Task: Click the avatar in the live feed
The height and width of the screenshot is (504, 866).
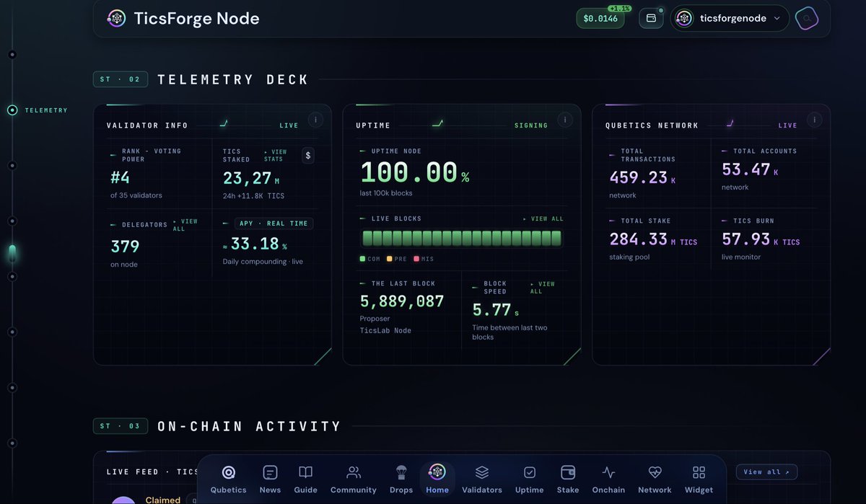Action: click(123, 500)
